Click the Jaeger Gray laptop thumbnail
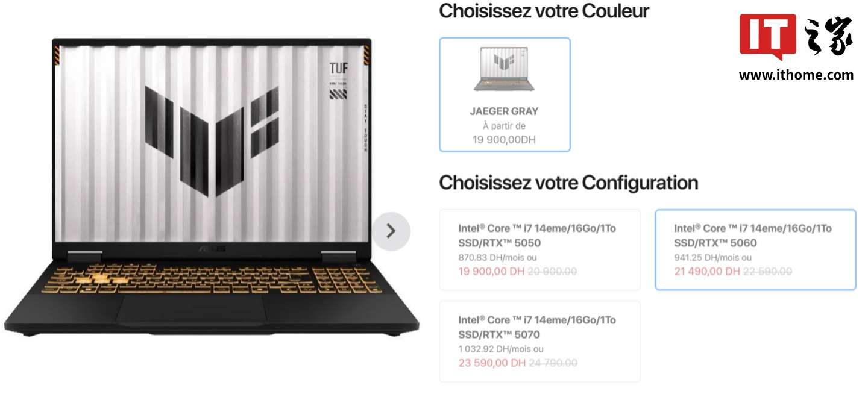The height and width of the screenshot is (403, 868). (x=504, y=69)
